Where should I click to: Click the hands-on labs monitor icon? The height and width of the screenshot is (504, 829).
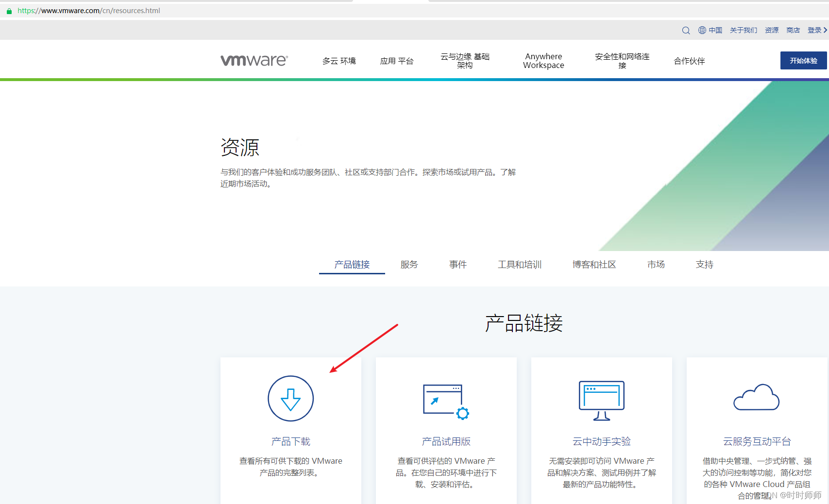click(x=601, y=401)
